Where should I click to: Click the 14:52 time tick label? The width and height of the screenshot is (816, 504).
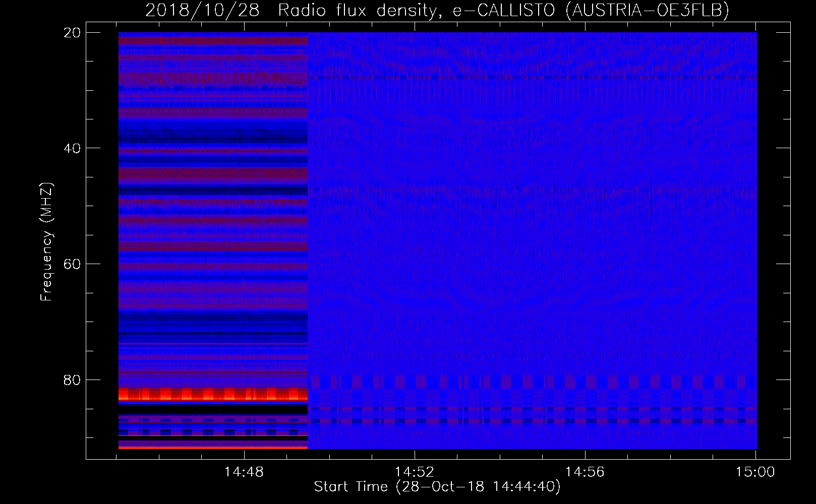[x=415, y=472]
